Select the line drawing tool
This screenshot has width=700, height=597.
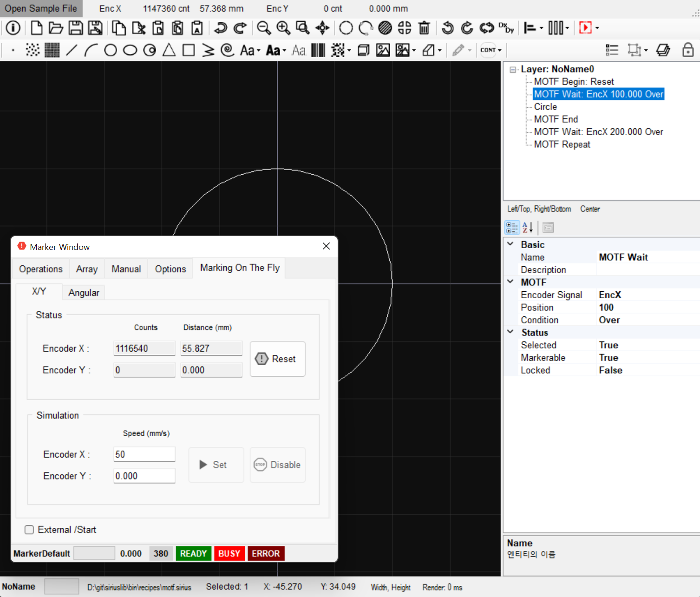pyautogui.click(x=71, y=50)
